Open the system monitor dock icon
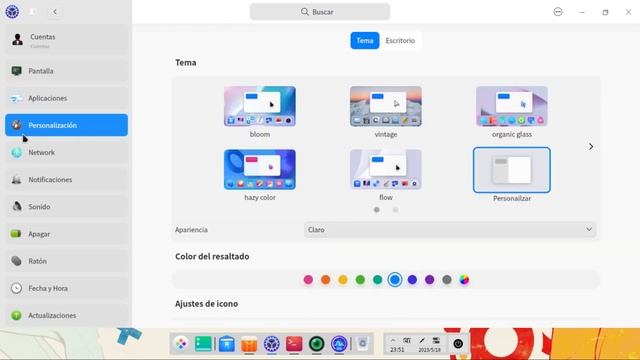The image size is (640, 360). (339, 344)
